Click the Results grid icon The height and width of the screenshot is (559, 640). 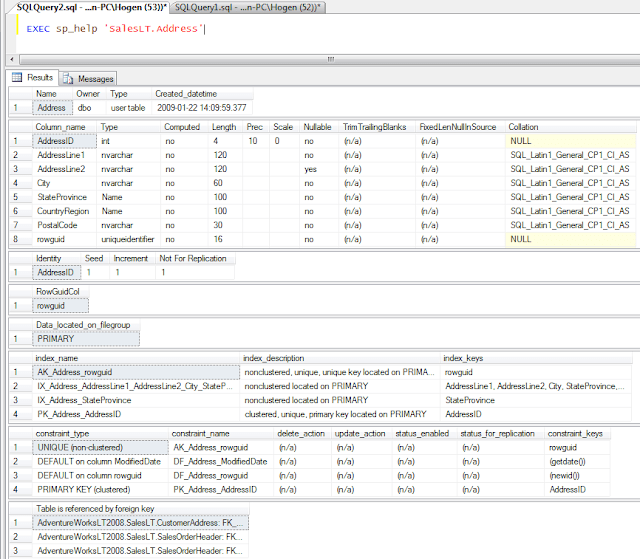pyautogui.click(x=17, y=78)
